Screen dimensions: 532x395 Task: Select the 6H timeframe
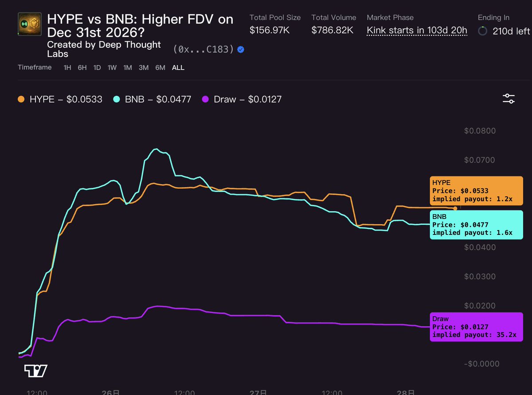82,67
